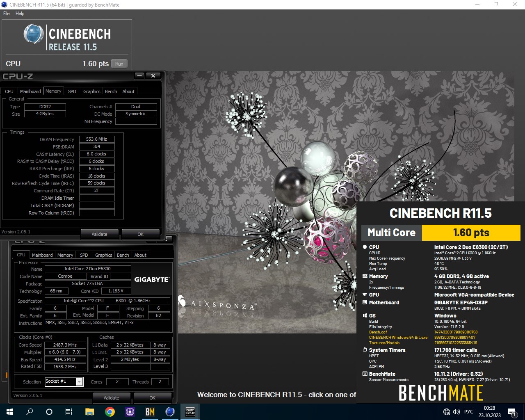Click the Memory icon in BenchMate panel

(365, 276)
